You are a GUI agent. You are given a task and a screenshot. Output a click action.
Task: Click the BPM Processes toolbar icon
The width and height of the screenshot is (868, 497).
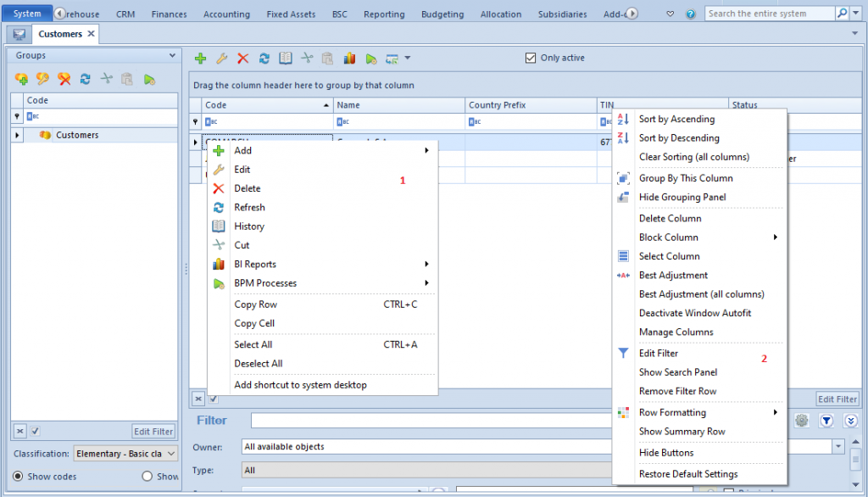pos(371,59)
